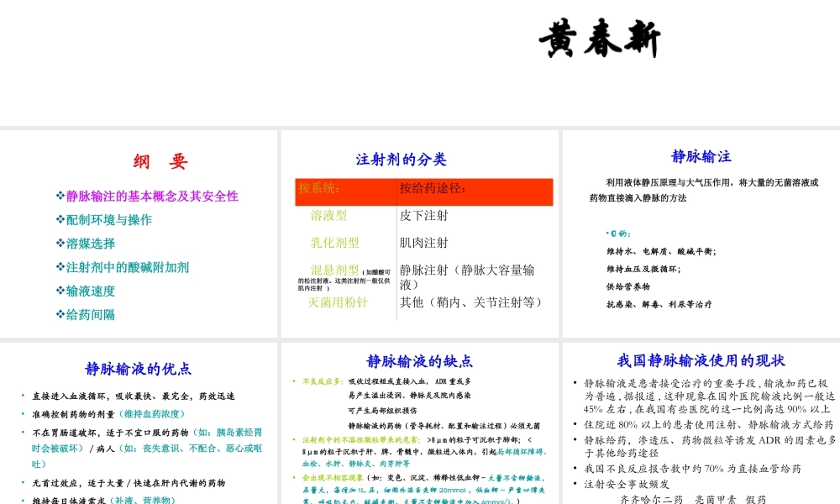840x504 pixels.
Task: Click the 静脉注射(静脉大容量输液) cell
Action: [x=467, y=277]
